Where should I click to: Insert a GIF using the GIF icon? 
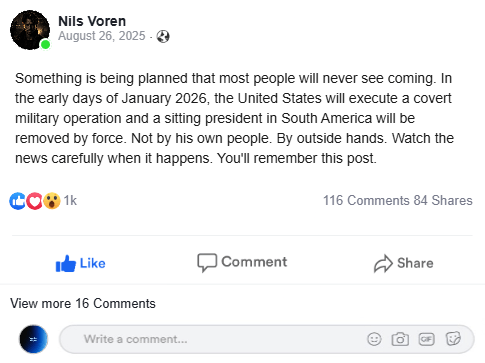pyautogui.click(x=426, y=339)
